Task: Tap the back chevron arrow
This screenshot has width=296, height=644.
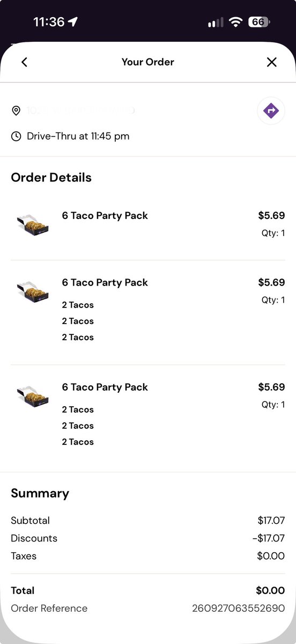Action: pyautogui.click(x=24, y=62)
